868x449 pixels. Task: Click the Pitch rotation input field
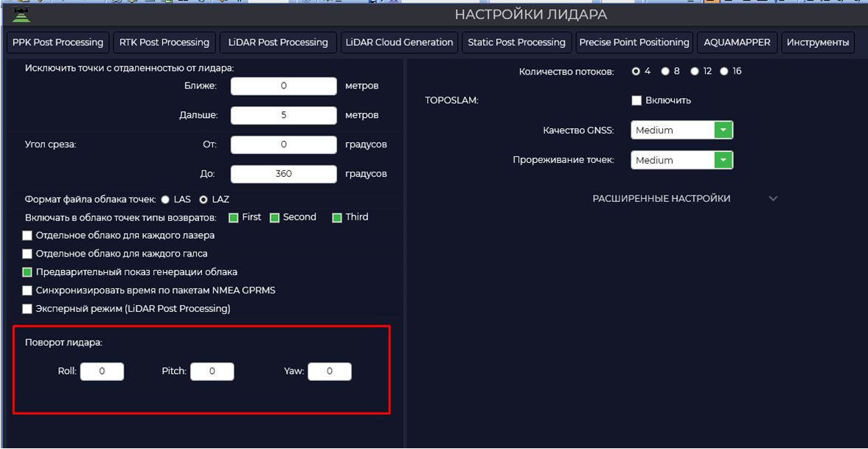(x=212, y=372)
